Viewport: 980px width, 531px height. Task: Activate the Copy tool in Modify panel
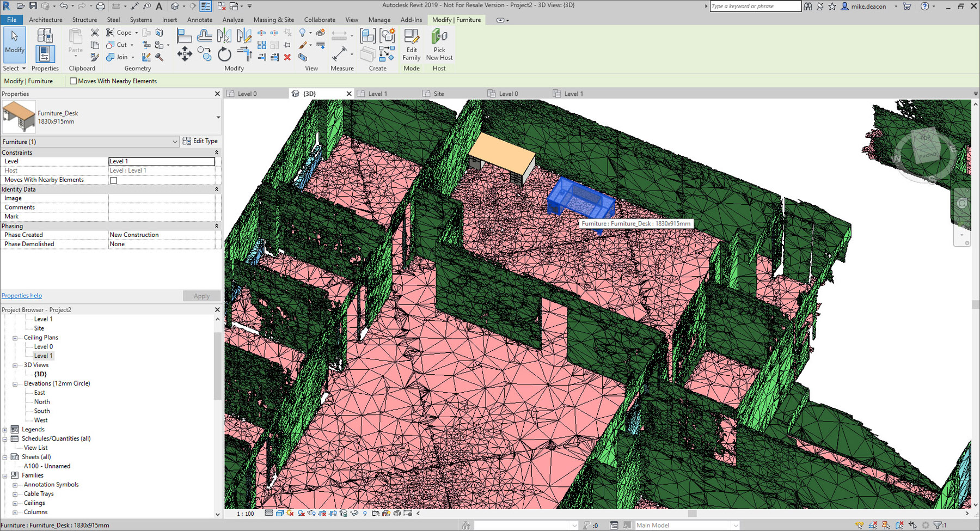coord(205,54)
